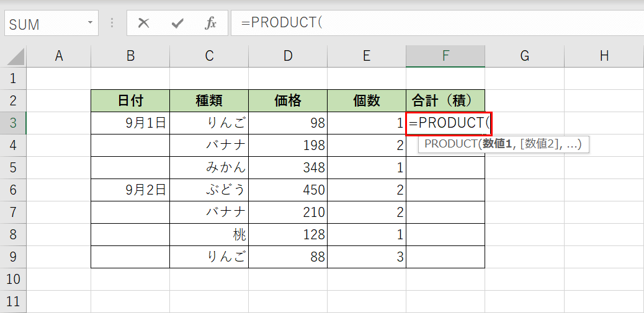This screenshot has height=313, width=644.
Task: Click into the formula bar text
Action: pyautogui.click(x=437, y=23)
